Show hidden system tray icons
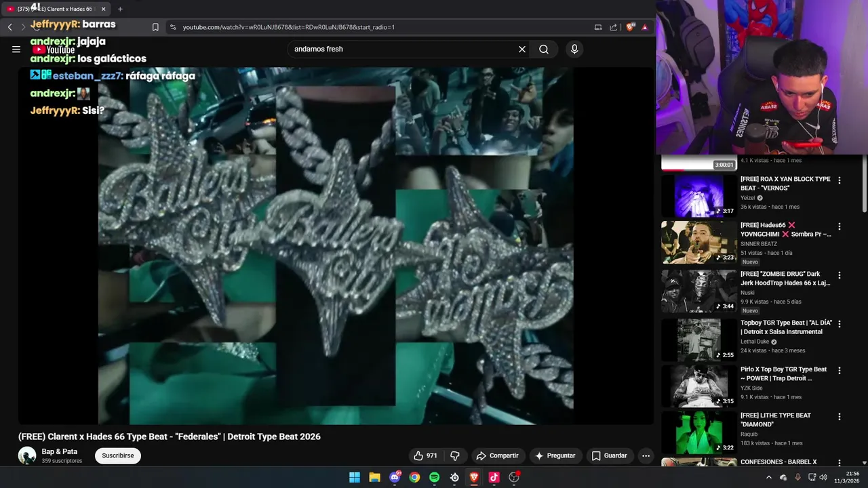 coord(769,477)
